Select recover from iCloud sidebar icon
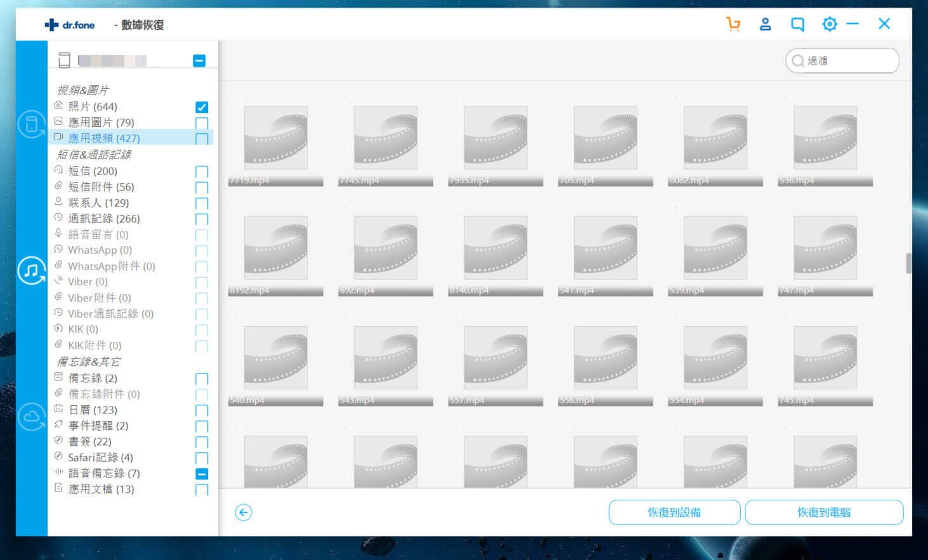The height and width of the screenshot is (560, 928). pos(32,417)
